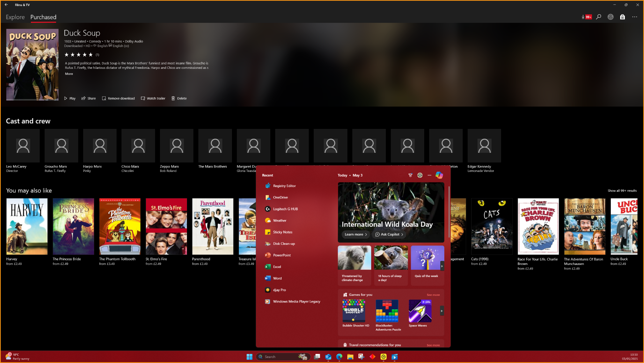This screenshot has height=363, width=644.
Task: Click the search panel vertical scrollbar
Action: point(449,212)
